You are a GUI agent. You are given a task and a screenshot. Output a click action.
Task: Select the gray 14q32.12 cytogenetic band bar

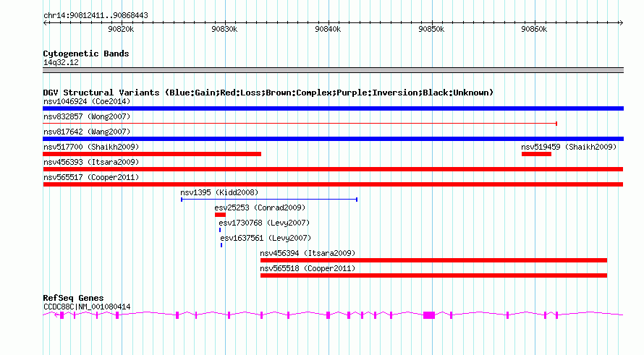(x=333, y=70)
